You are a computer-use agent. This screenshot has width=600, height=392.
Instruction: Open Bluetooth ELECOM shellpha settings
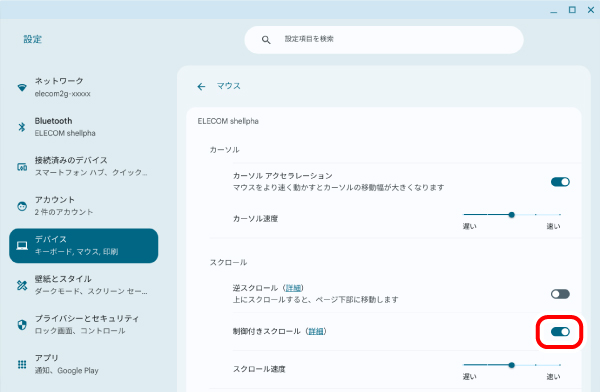(x=83, y=127)
